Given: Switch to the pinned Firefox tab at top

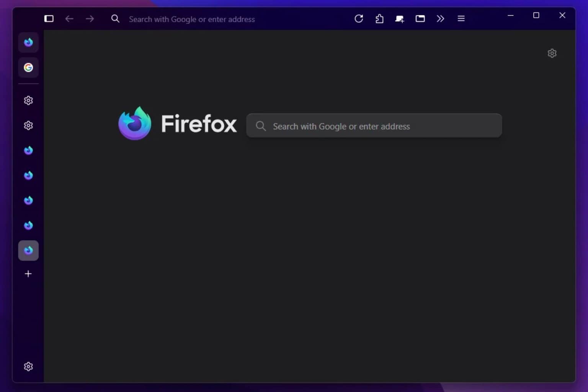Looking at the screenshot, I should pos(28,42).
